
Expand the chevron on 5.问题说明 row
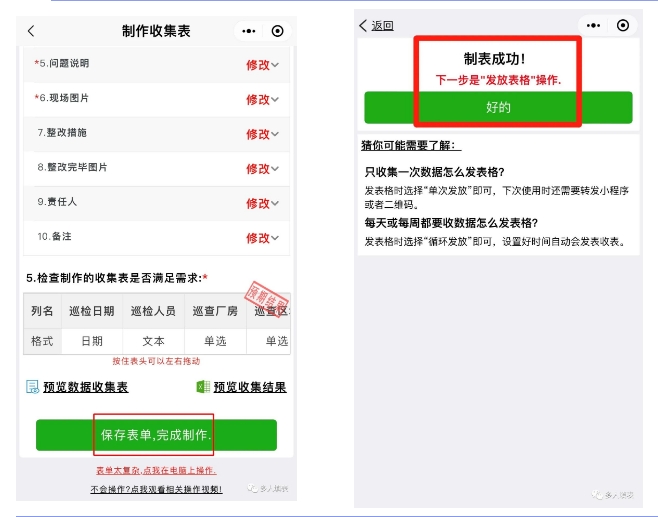pos(275,65)
